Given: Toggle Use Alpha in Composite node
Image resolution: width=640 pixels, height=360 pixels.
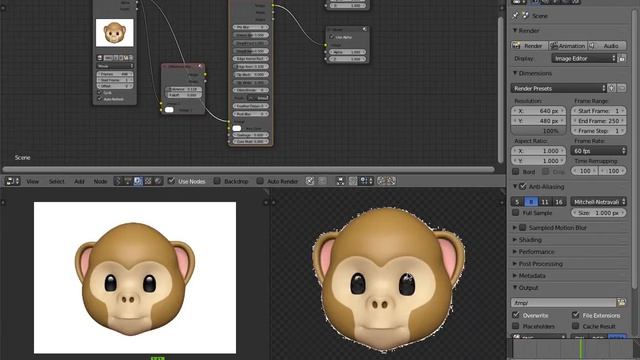Looking at the screenshot, I should pyautogui.click(x=331, y=37).
